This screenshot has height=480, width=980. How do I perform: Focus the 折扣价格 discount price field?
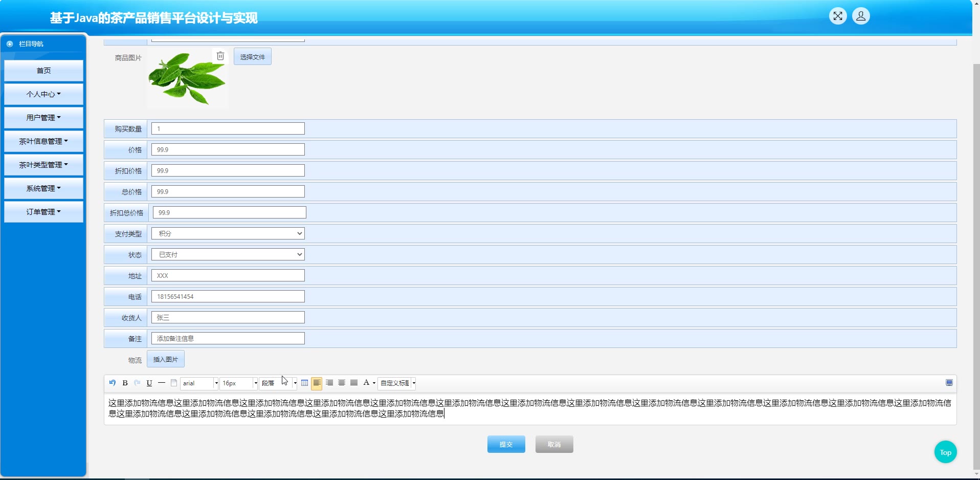228,170
